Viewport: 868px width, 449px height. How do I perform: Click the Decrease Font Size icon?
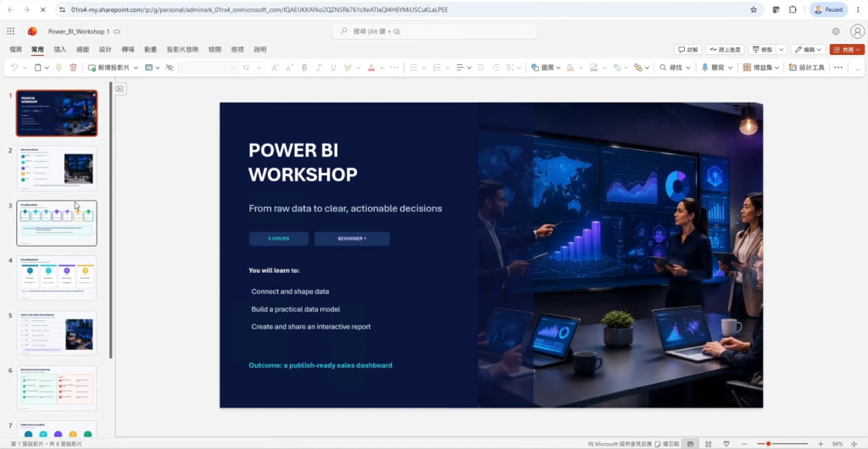tap(290, 68)
